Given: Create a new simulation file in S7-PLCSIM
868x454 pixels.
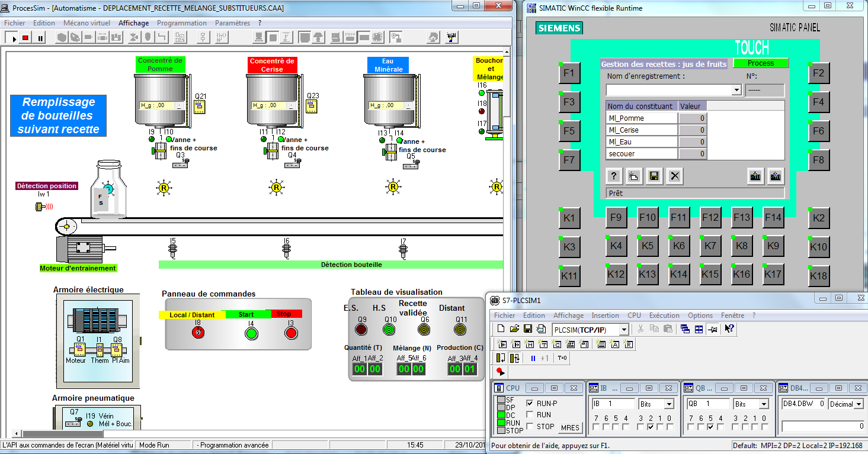Looking at the screenshot, I should coord(501,329).
